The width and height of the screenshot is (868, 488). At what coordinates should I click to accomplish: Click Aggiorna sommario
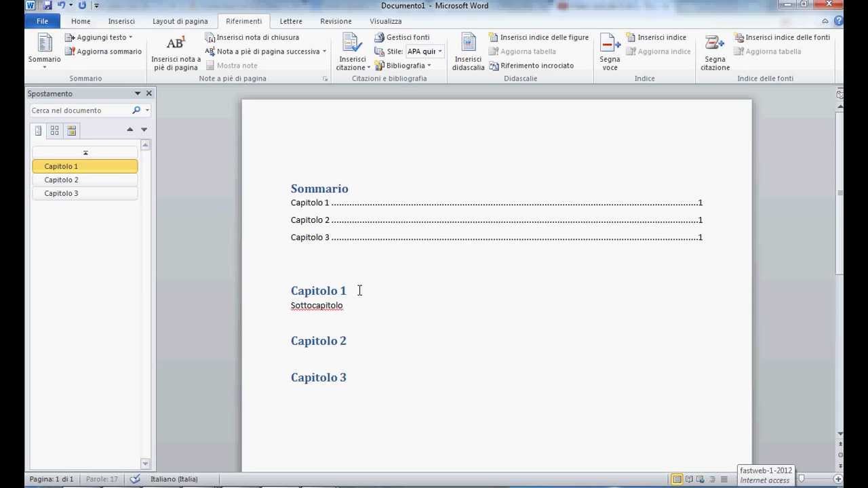click(103, 52)
